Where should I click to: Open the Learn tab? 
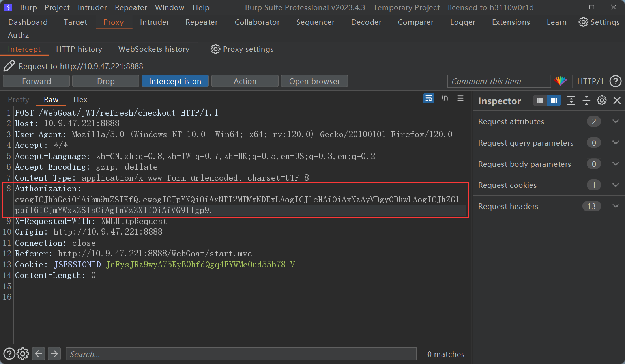[556, 22]
